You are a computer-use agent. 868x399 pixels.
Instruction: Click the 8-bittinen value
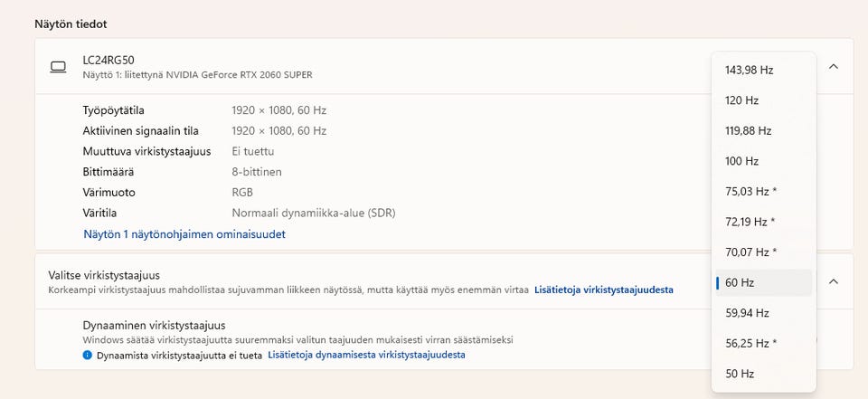click(x=256, y=172)
